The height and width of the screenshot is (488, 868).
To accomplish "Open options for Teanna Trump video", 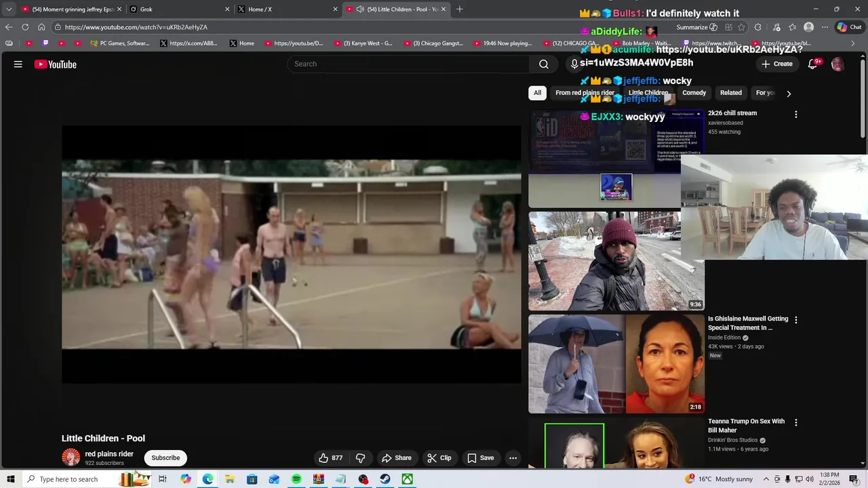I will tap(796, 422).
